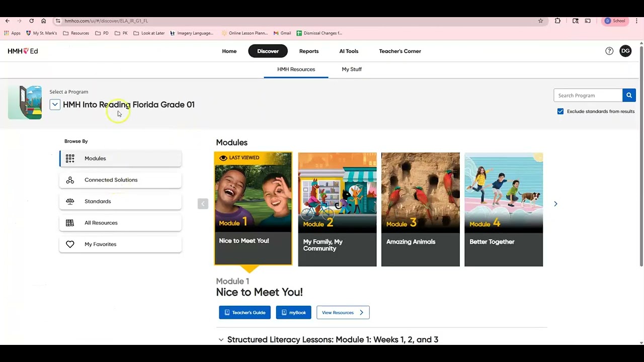Click the browser address bar URL
Viewport: 644px width, 362px height.
[106, 21]
